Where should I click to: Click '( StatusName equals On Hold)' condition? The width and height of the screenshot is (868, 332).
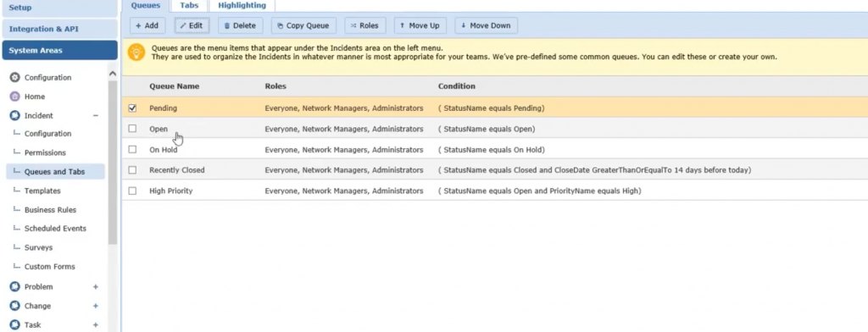click(492, 149)
